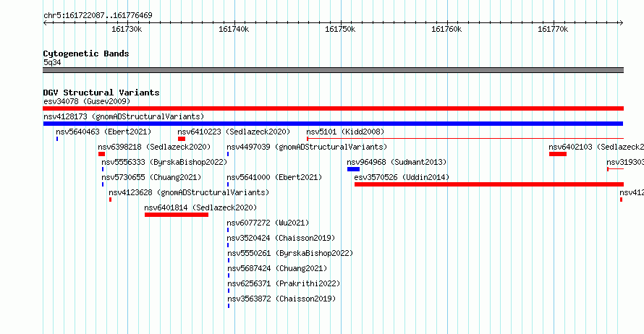Select the 5q34 band label

tap(52, 62)
